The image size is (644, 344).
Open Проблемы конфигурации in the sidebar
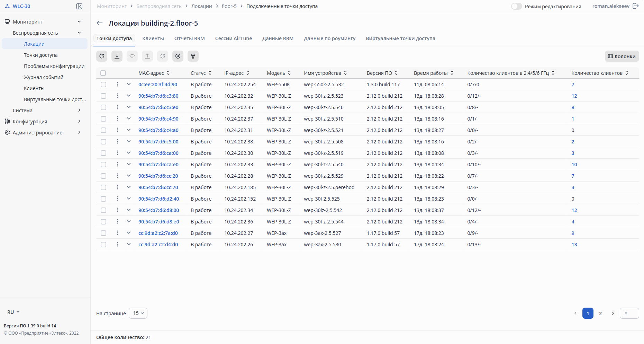[54, 66]
